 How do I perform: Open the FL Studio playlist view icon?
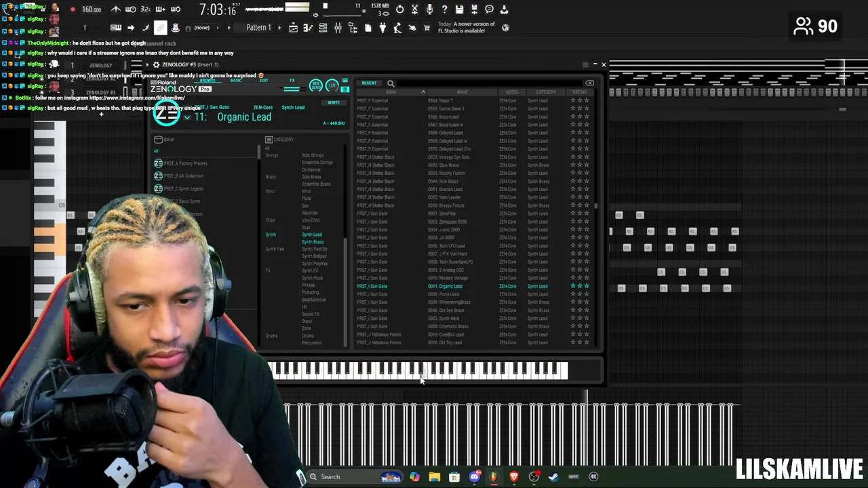coord(293,28)
